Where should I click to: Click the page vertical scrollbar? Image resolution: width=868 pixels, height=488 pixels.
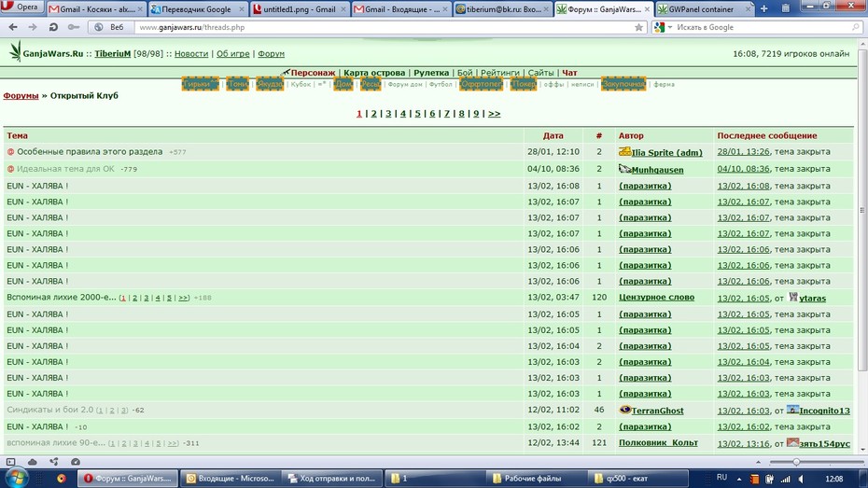861,210
